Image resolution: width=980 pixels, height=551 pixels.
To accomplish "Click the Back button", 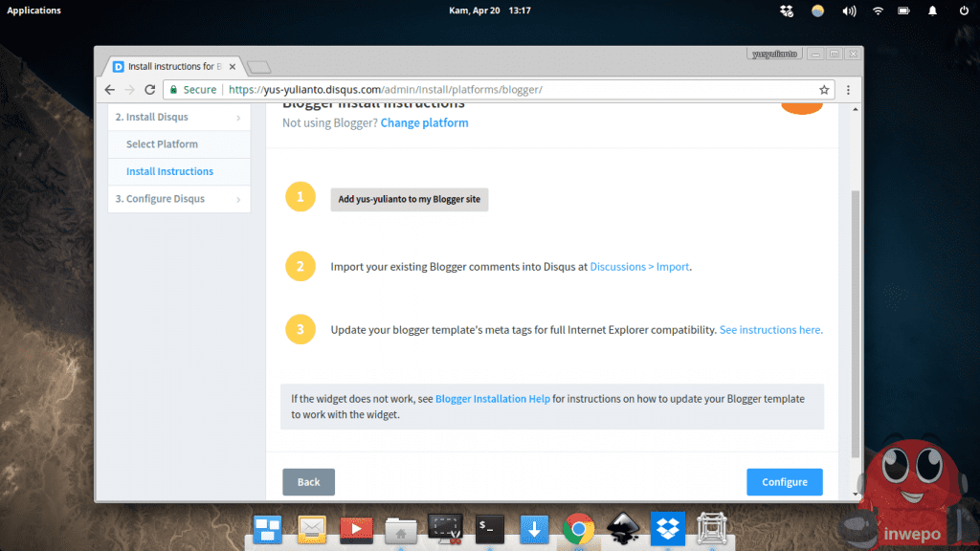I will point(309,482).
